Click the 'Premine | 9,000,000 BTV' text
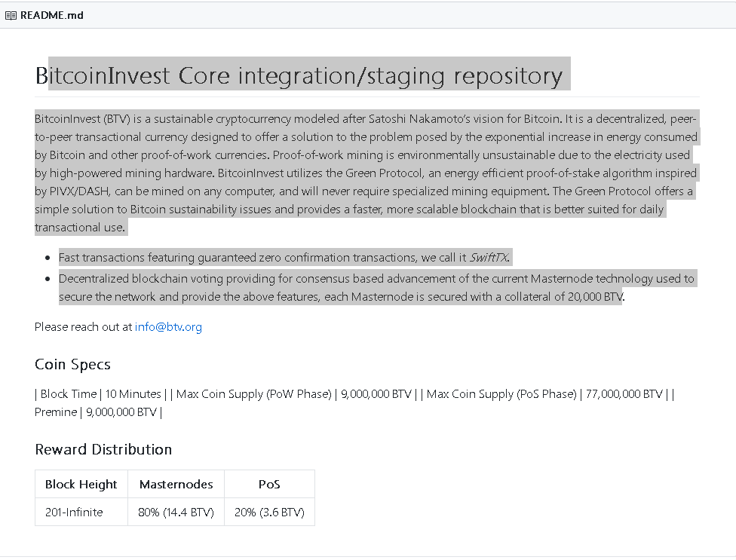736x560 pixels. (96, 412)
